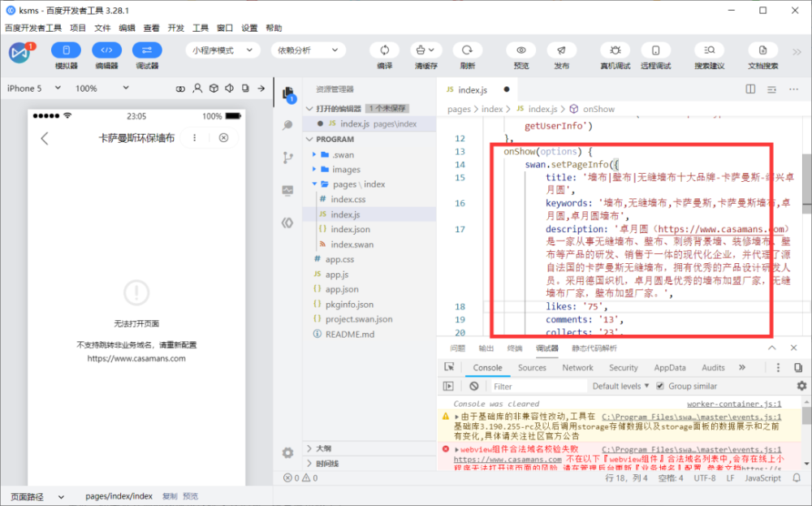812x506 pixels.
Task: Switch to the Network devtools tab
Action: pos(577,368)
